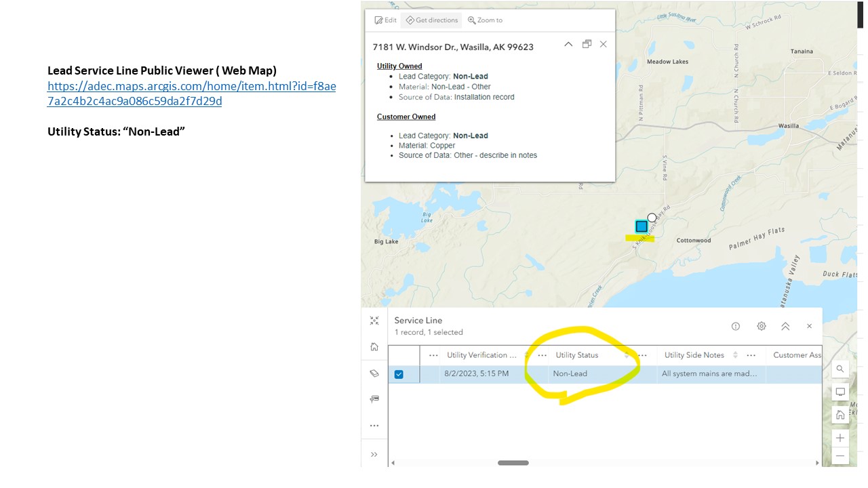This screenshot has height=488, width=868.
Task: Click the screen/display toggle on the map
Action: point(840,391)
